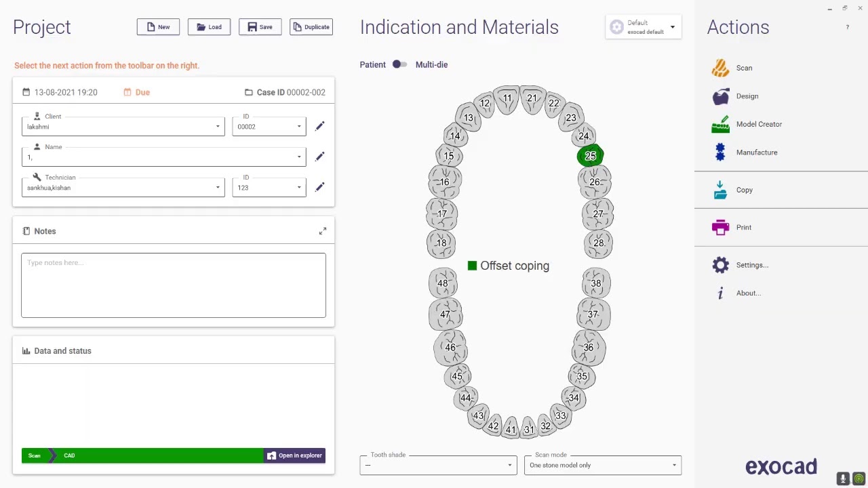Click the Print icon
868x488 pixels.
pos(720,228)
